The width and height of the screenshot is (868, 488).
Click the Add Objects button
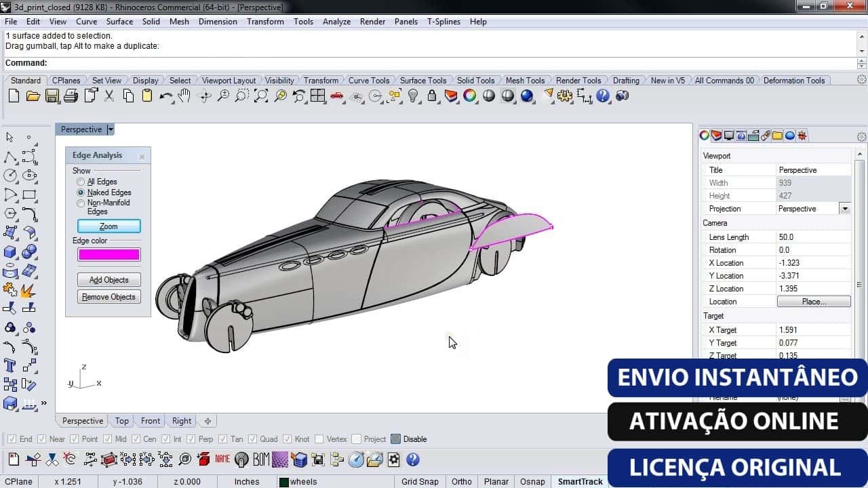(108, 280)
